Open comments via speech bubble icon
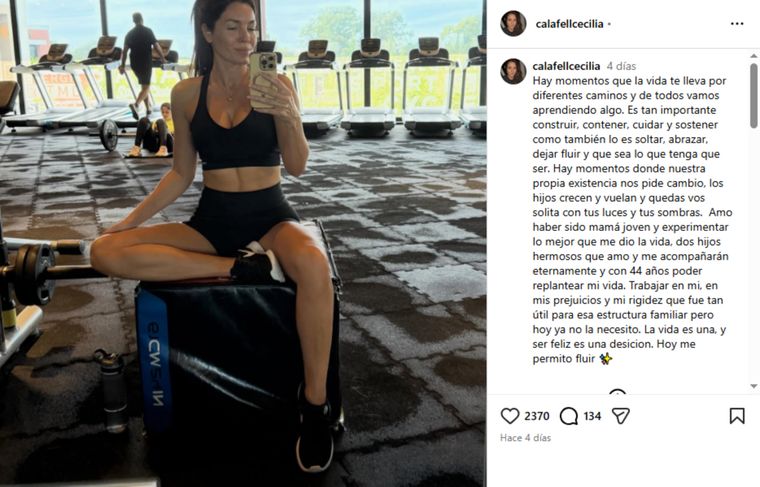Image resolution: width=760 pixels, height=487 pixels. click(x=569, y=416)
